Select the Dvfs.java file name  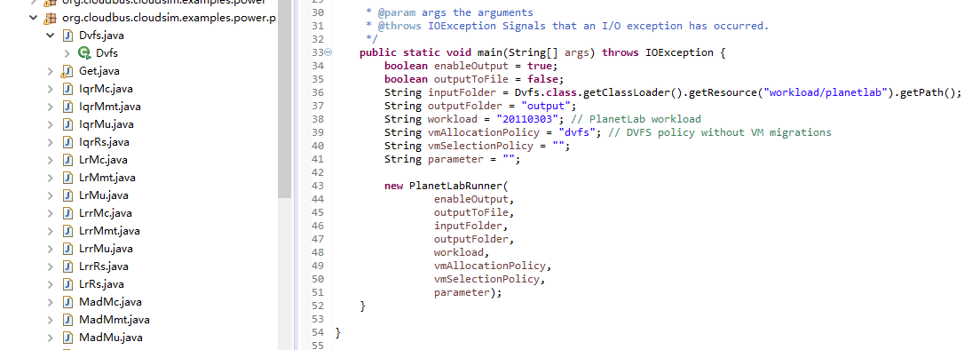pyautogui.click(x=102, y=36)
